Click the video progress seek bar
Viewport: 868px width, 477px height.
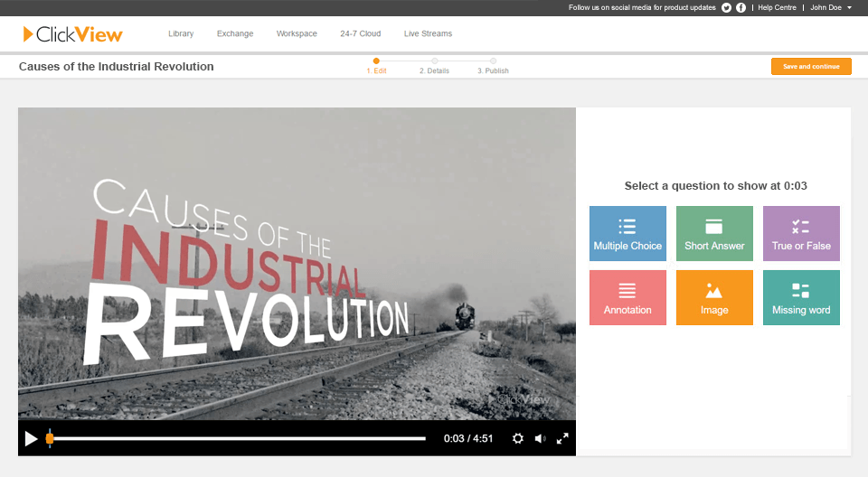237,438
